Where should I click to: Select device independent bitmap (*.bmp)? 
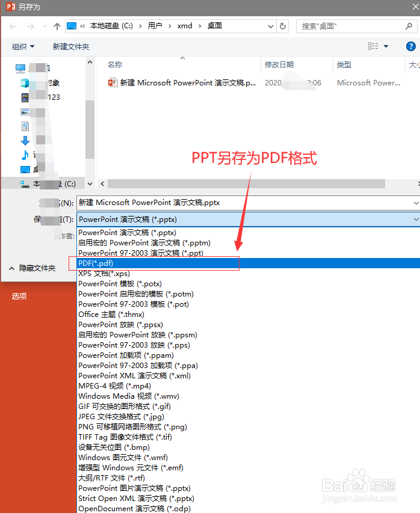click(249, 447)
